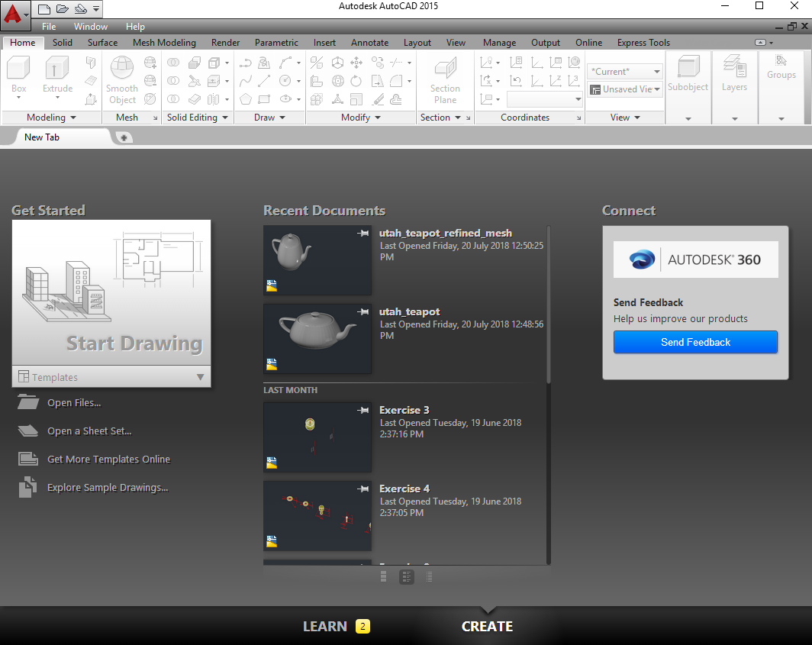Click the Helix draw tool
The height and width of the screenshot is (645, 812).
(264, 63)
